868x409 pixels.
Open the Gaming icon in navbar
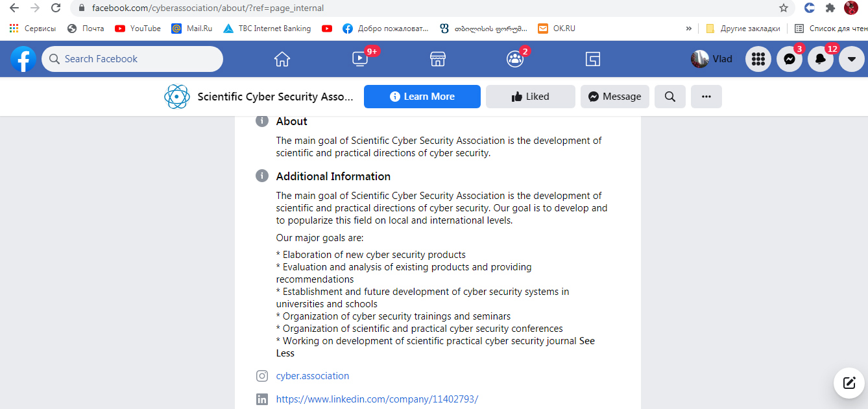click(592, 59)
